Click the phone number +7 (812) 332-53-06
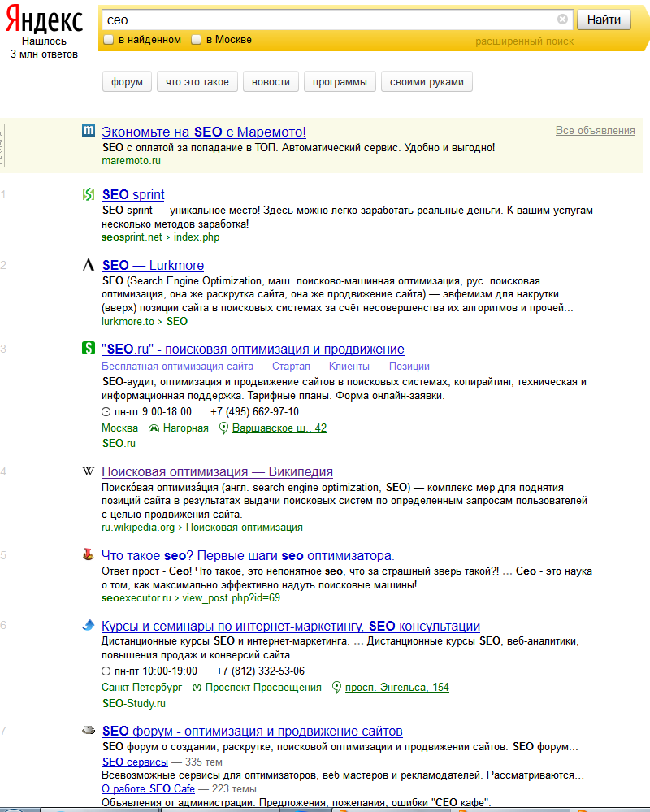 tap(260, 671)
